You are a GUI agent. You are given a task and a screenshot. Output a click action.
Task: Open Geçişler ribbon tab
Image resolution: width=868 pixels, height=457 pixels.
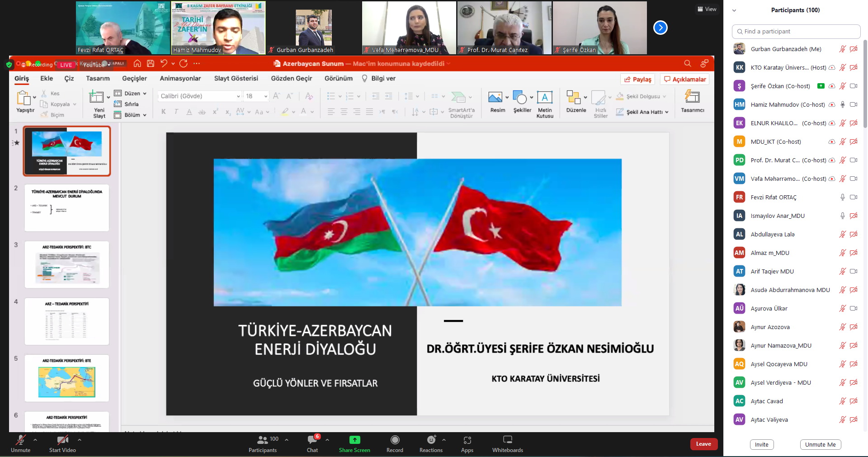[134, 78]
